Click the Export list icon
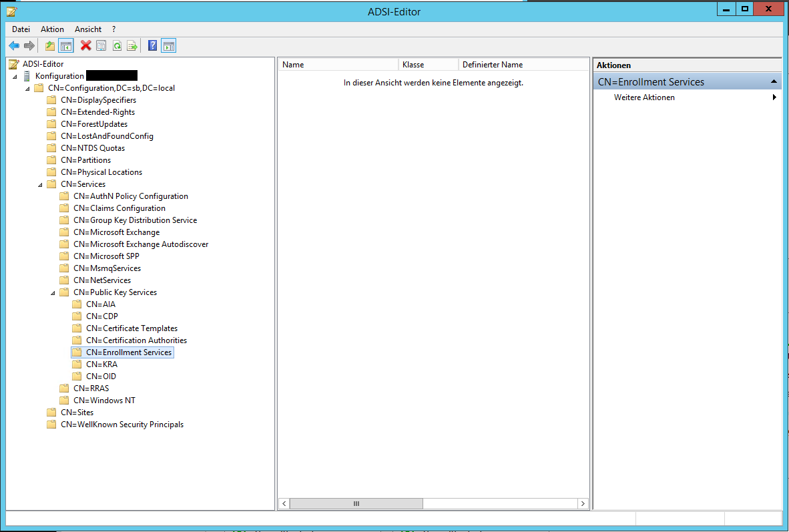This screenshot has height=532, width=789. click(x=132, y=45)
